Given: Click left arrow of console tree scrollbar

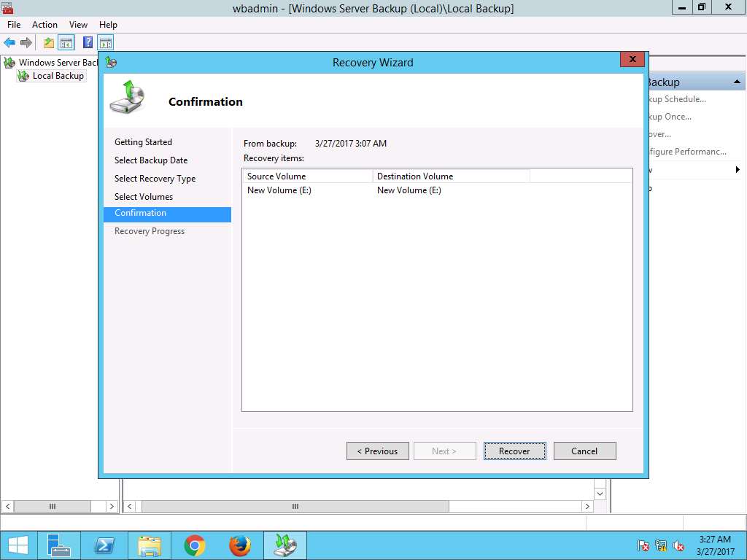Looking at the screenshot, I should click(7, 506).
